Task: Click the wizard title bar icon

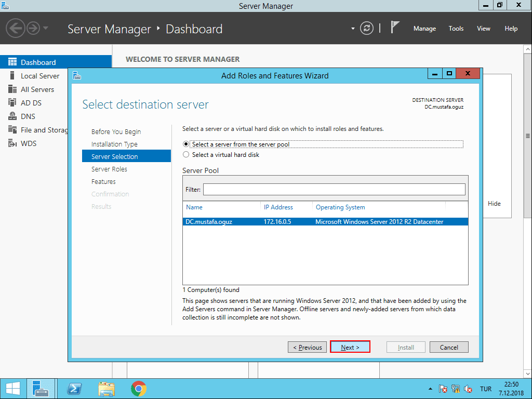Action: point(77,75)
